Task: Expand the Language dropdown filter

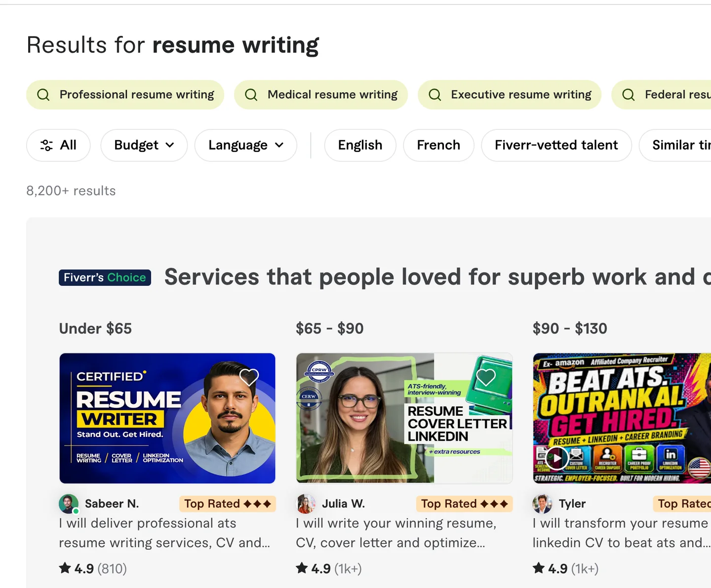Action: click(246, 145)
